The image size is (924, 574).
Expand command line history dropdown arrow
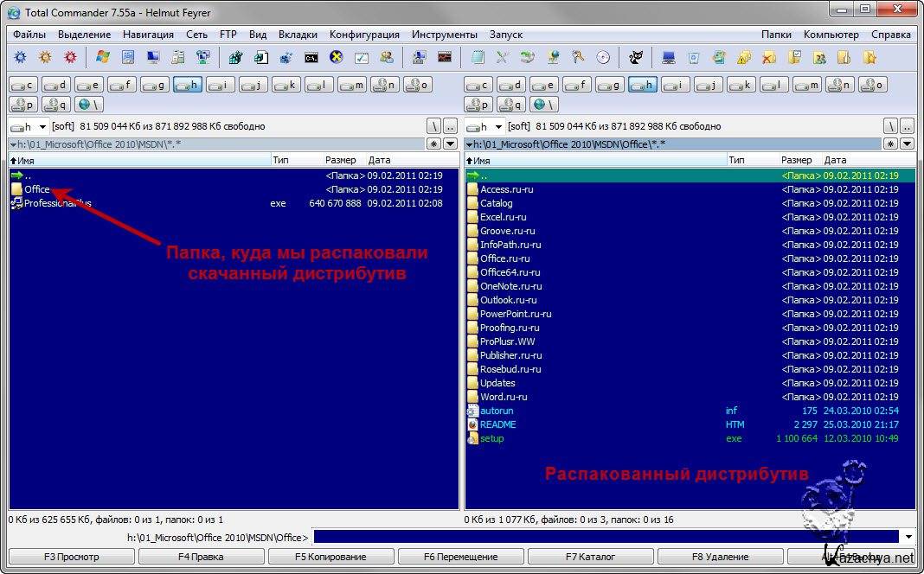pos(908,537)
